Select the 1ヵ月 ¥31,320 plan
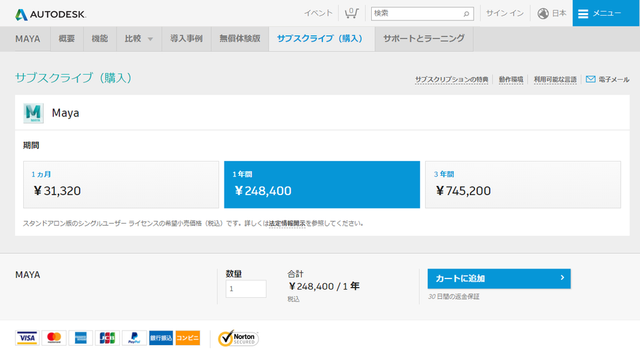Image resolution: width=640 pixels, height=362 pixels. 121,184
